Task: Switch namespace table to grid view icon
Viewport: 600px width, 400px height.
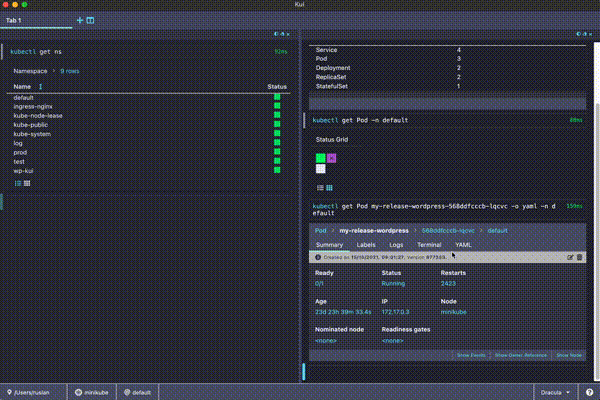Action: point(27,183)
